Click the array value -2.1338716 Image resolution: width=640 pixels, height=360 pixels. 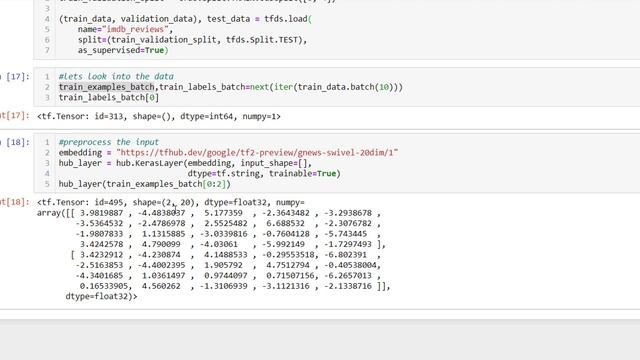(x=348, y=286)
